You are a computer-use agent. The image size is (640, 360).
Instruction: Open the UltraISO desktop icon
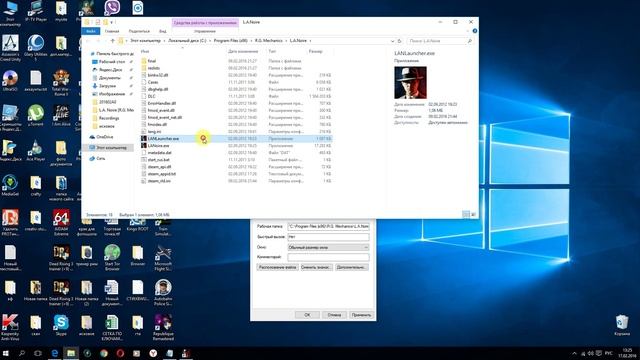pos(10,80)
